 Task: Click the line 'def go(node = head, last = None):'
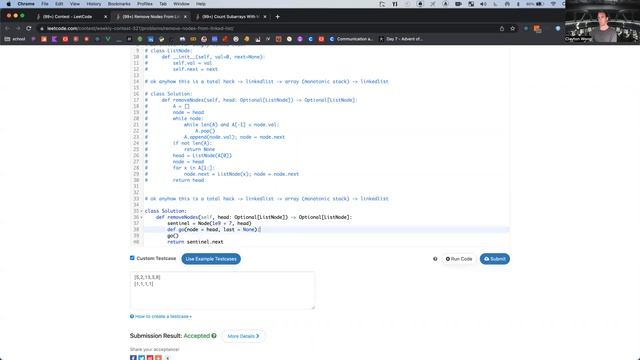(214, 229)
